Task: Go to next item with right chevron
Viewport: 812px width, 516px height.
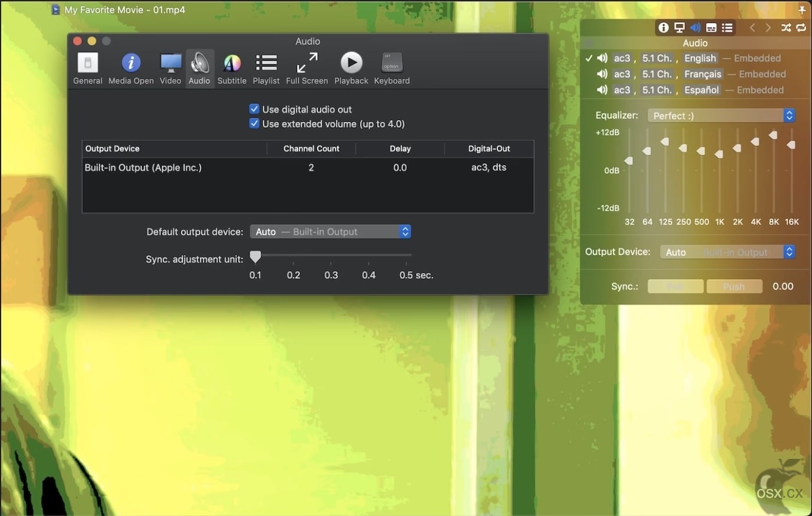Action: [x=768, y=28]
